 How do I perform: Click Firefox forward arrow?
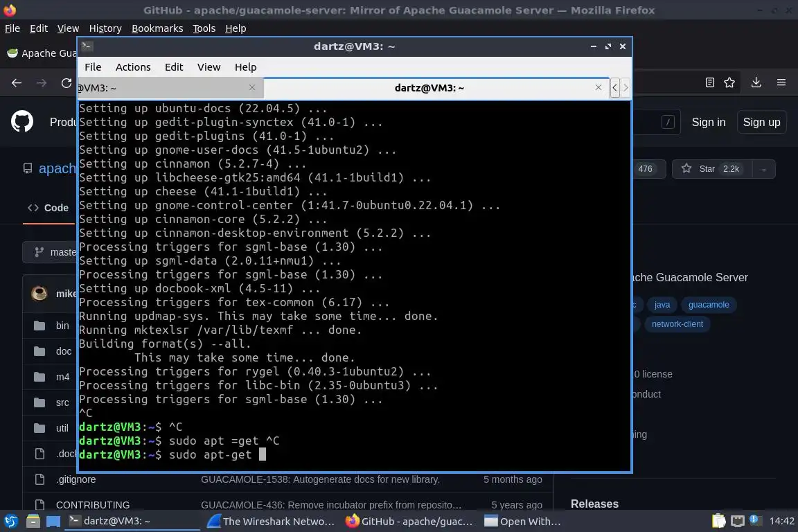[x=42, y=83]
